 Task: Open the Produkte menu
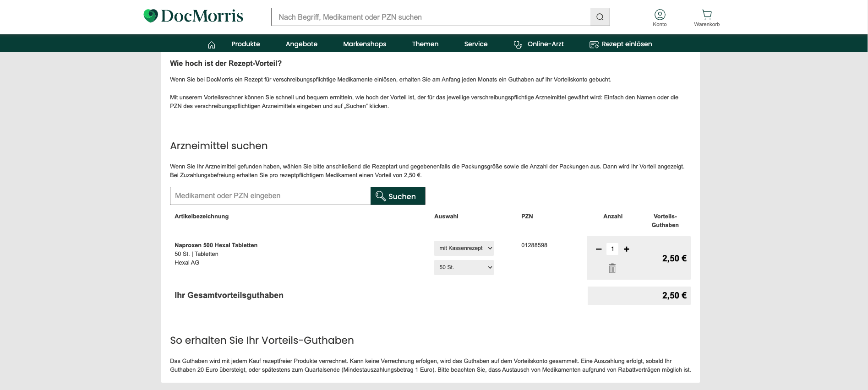pos(246,44)
